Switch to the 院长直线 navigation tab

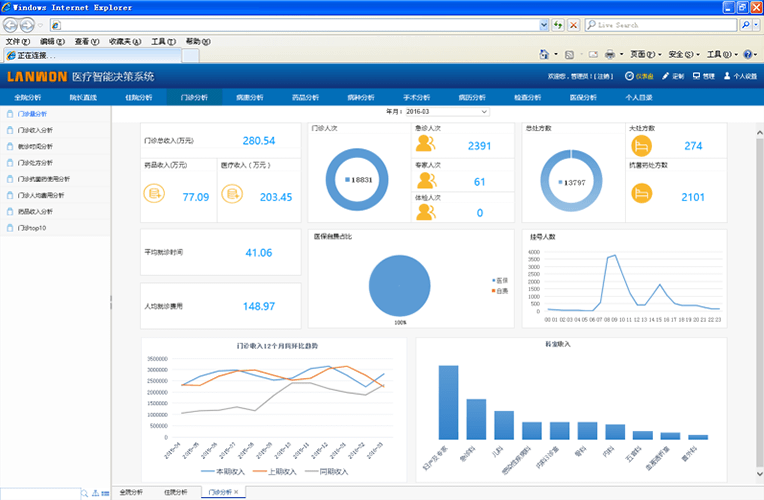coord(83,97)
